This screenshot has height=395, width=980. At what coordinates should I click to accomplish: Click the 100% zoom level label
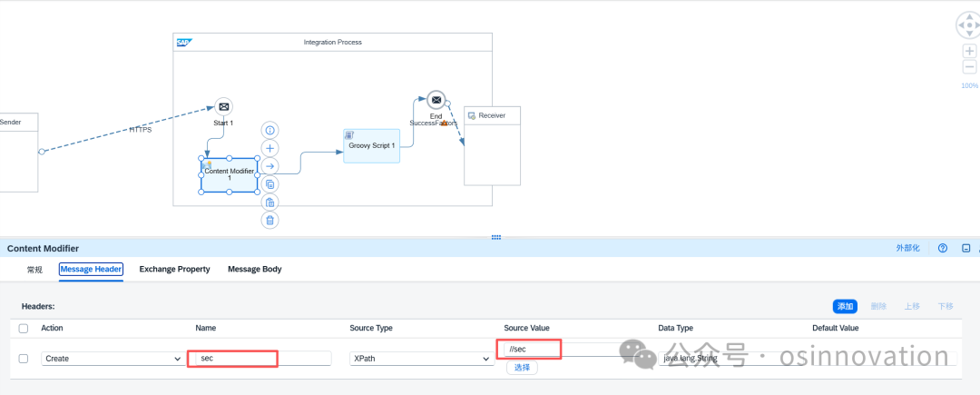point(969,85)
